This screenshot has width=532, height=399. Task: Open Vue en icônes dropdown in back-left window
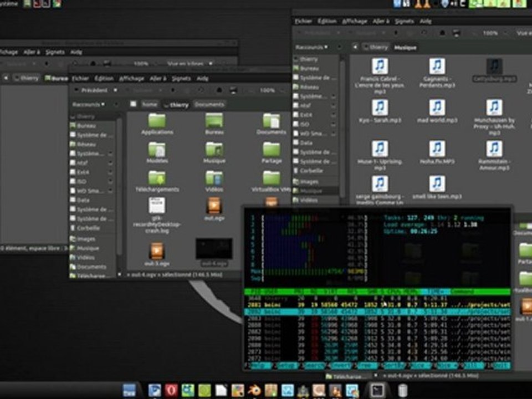pos(190,64)
